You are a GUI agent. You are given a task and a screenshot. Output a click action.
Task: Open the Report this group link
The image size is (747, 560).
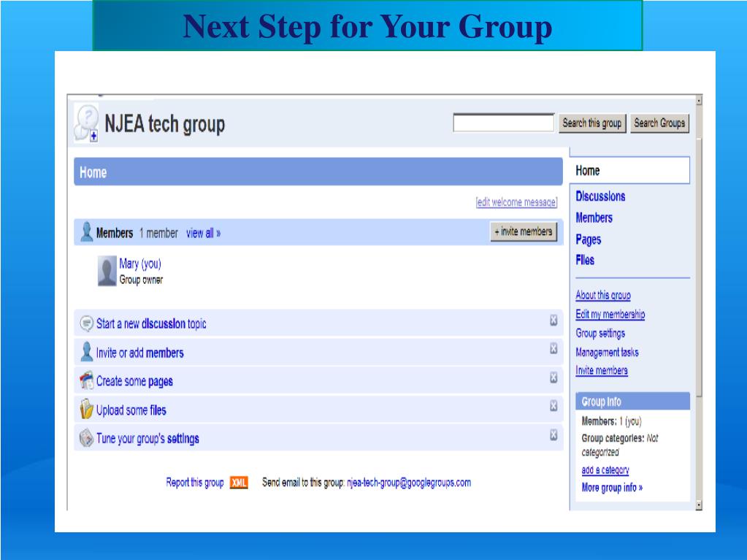pyautogui.click(x=195, y=483)
